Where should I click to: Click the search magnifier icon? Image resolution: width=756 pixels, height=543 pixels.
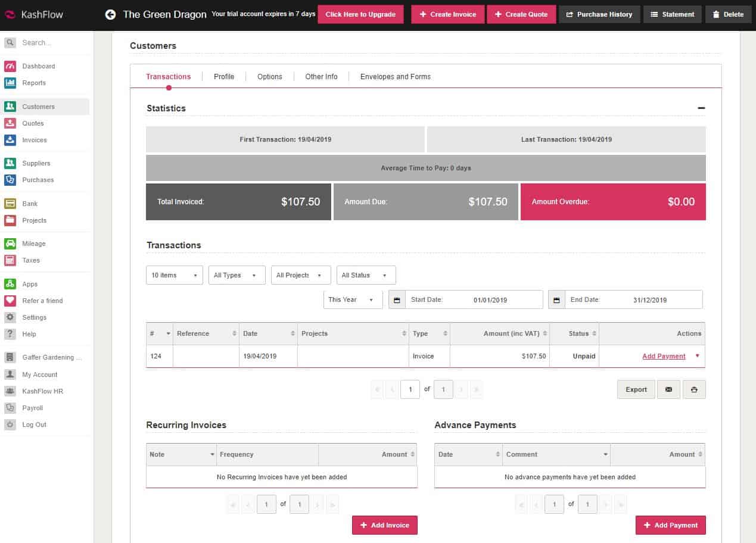point(10,43)
